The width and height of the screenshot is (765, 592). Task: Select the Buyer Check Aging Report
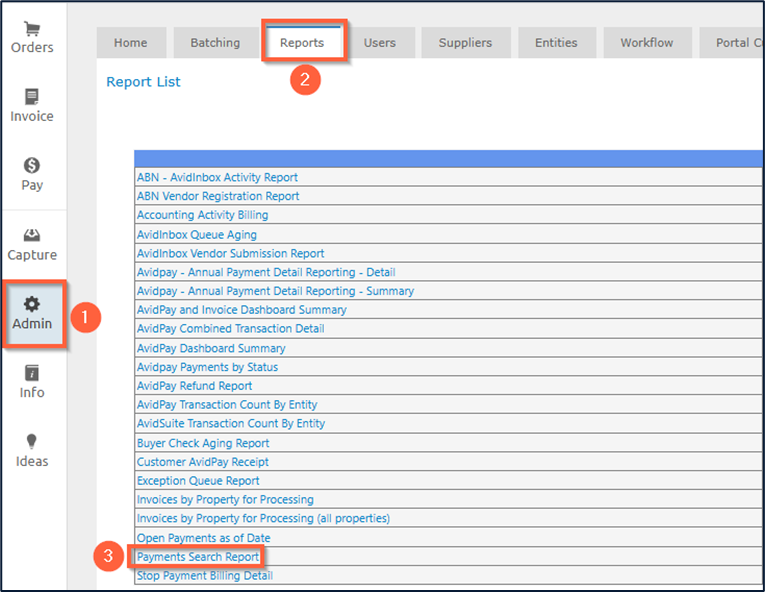tap(203, 443)
